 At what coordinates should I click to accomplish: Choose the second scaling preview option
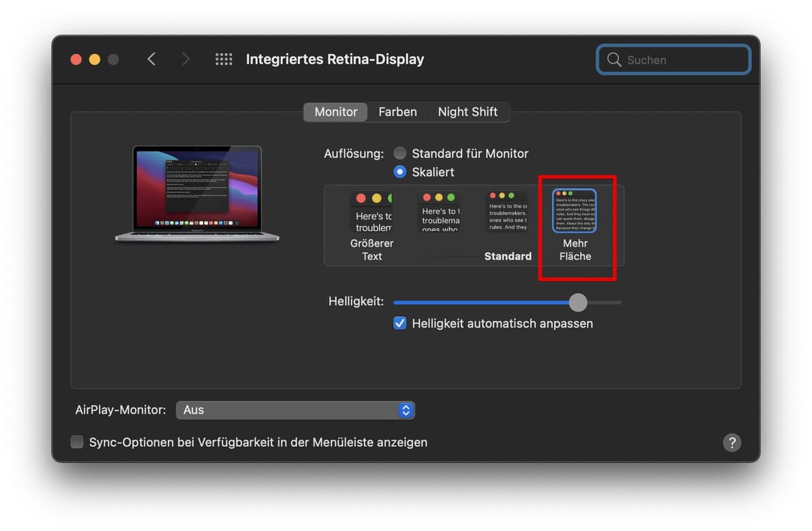439,212
